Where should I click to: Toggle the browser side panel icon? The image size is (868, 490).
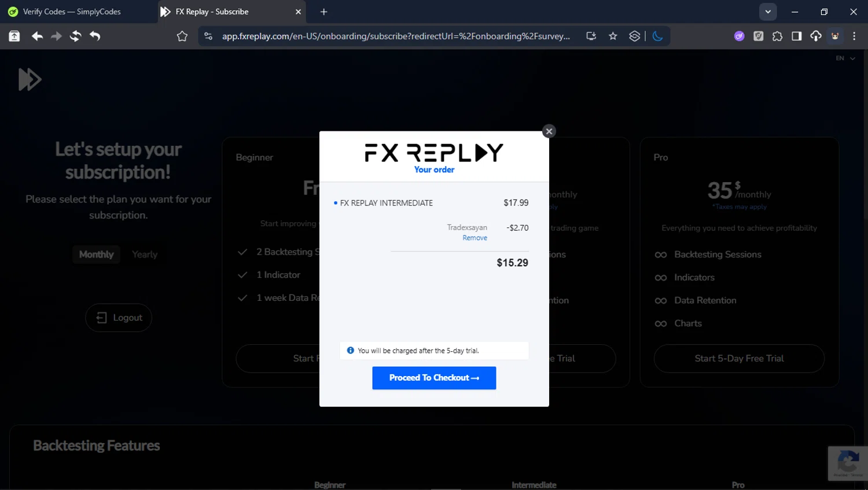(797, 36)
